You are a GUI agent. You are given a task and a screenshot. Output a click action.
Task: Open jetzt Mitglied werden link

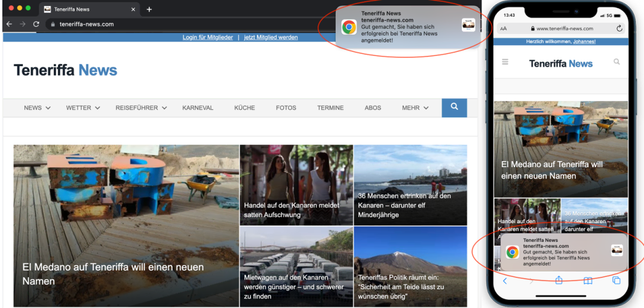[x=271, y=38]
